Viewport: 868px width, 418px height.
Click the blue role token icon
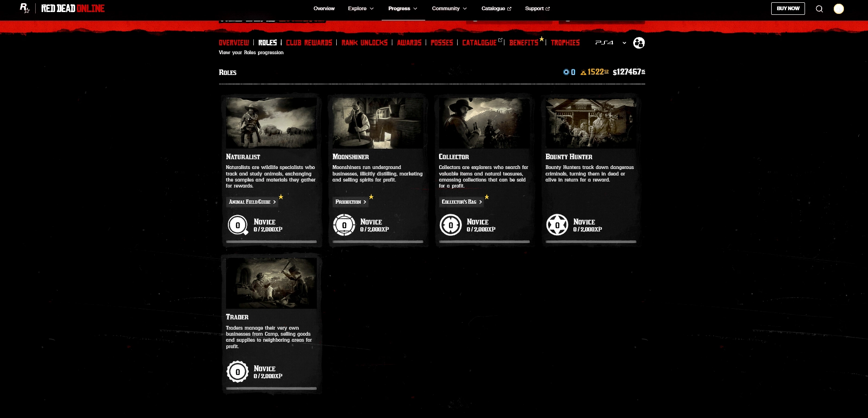pyautogui.click(x=566, y=72)
